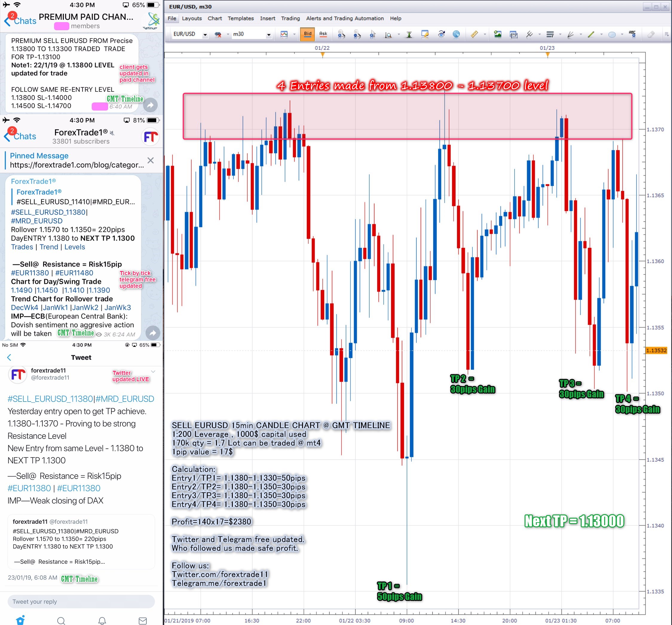Open the Chart menu

tap(215, 18)
